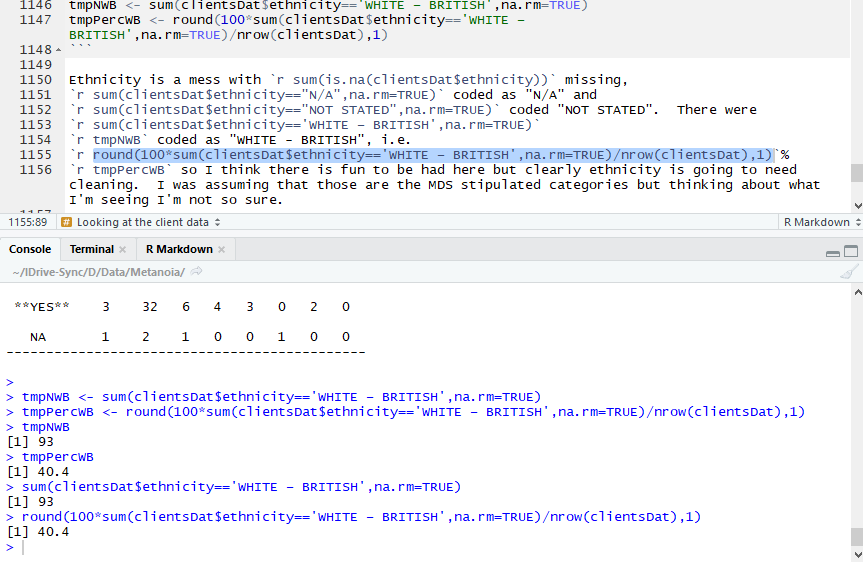Click first '[1] 93' console output
Screen dimensions: 863x562
point(30,442)
